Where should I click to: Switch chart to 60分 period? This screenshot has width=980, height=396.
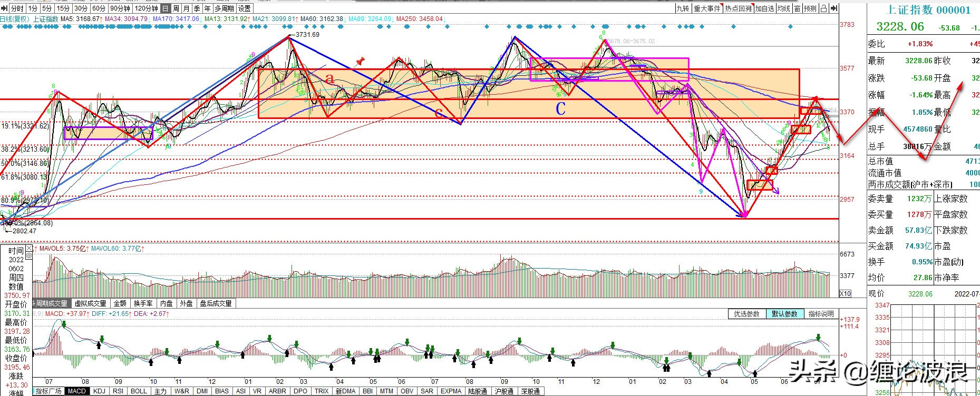point(99,8)
